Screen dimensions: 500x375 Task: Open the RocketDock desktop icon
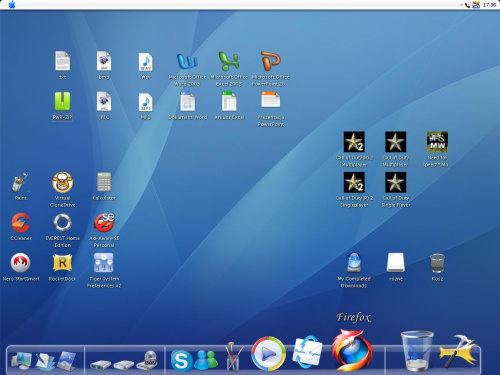(62, 263)
